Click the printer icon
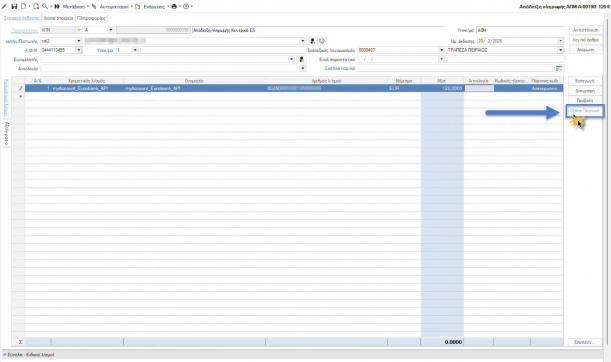611x362 pixels. click(174, 6)
